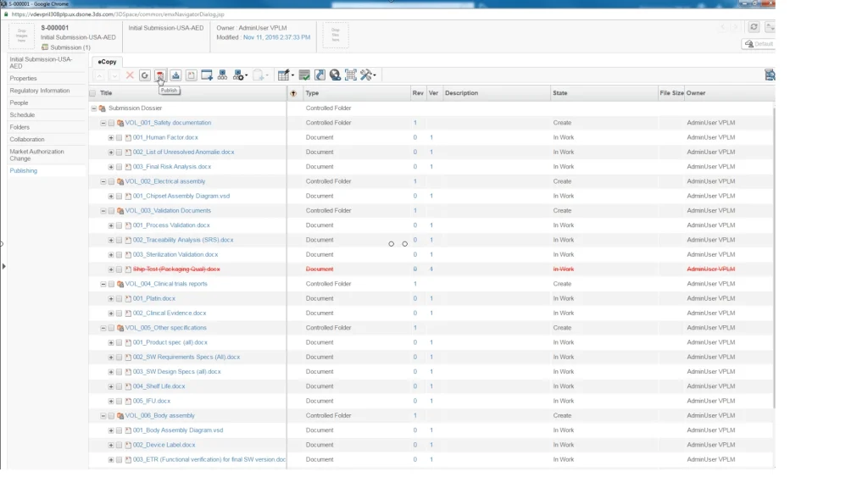Open the table view dropdown in the toolbar
This screenshot has height=488, width=868.
click(x=286, y=75)
